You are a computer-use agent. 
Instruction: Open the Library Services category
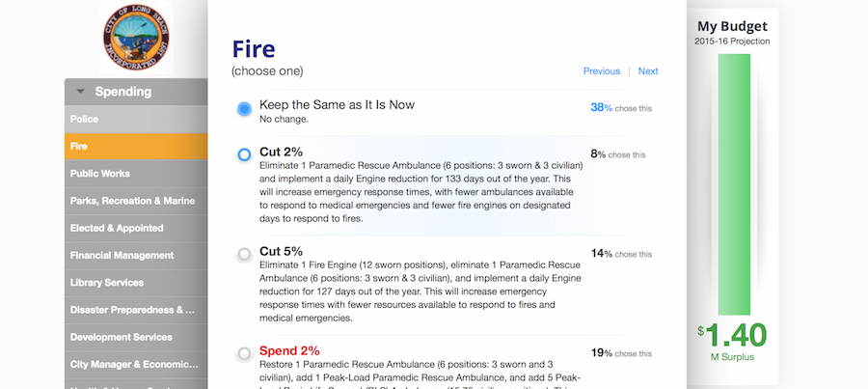[x=136, y=283]
